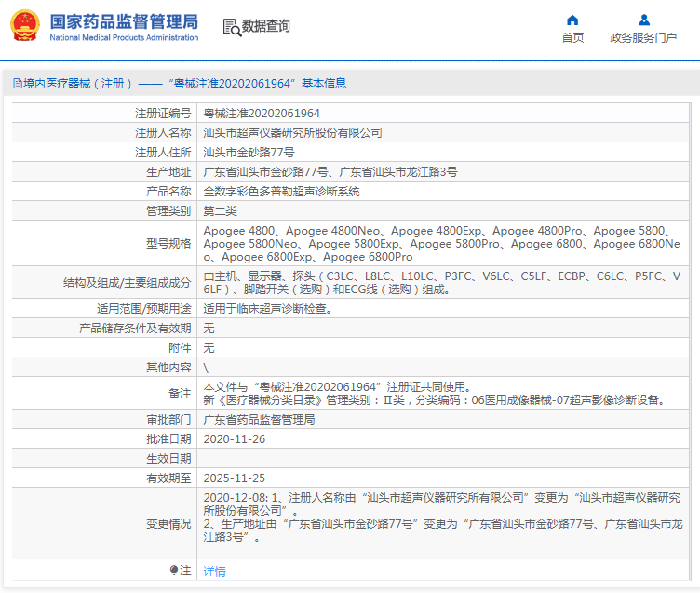Click the document icon before 境内医疗器械

[x=18, y=84]
